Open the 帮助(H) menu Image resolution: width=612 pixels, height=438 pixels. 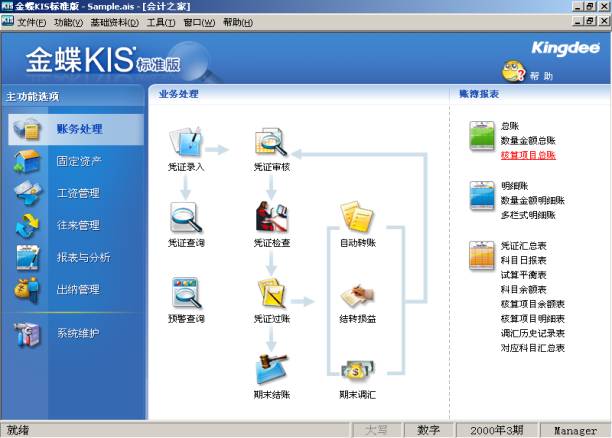coord(238,23)
